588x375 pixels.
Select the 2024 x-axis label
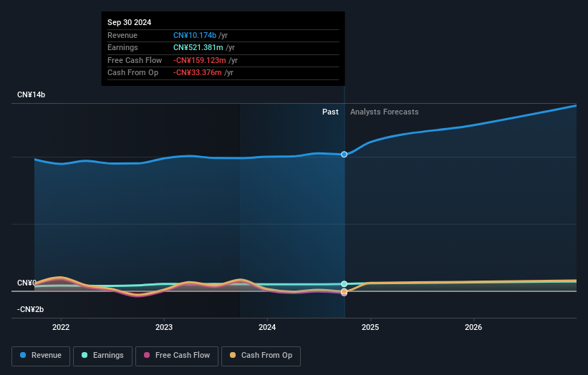[x=267, y=327]
